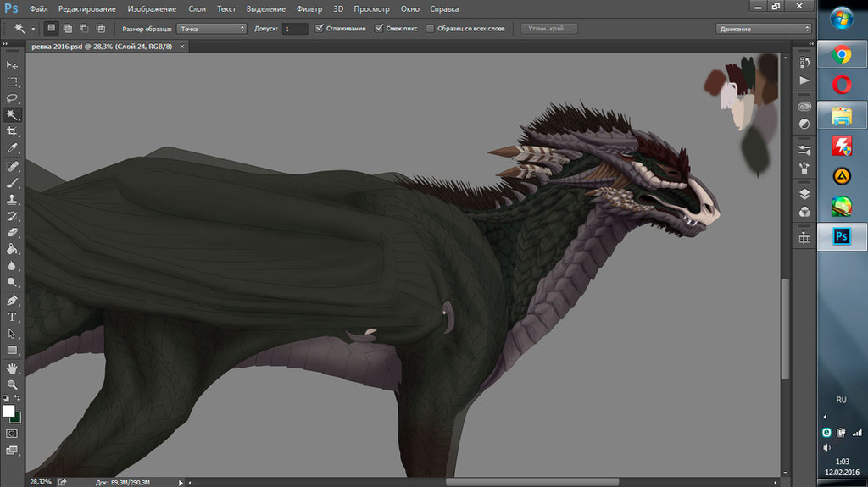Choose New selection mode
This screenshot has height=487, width=868.
pos(51,28)
